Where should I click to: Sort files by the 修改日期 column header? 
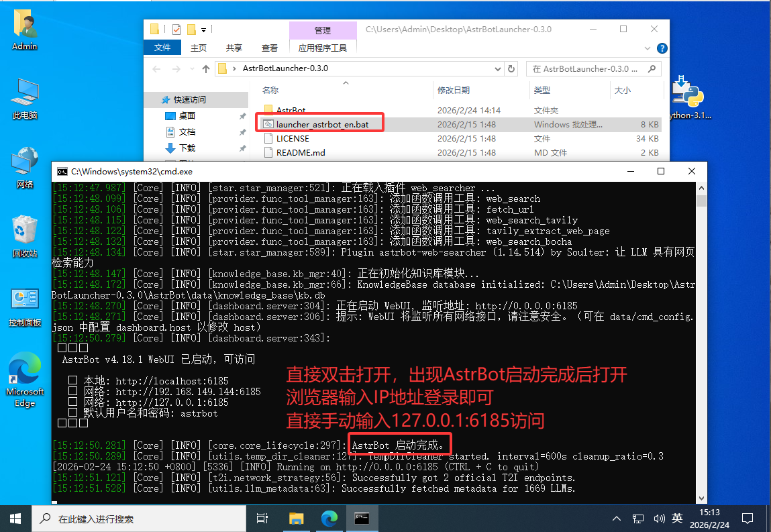point(454,90)
